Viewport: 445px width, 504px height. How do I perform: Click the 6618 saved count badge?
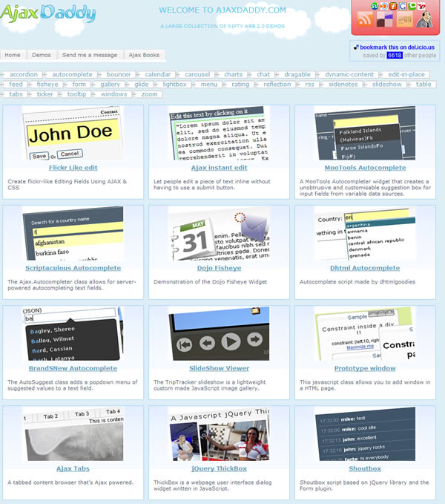[395, 56]
